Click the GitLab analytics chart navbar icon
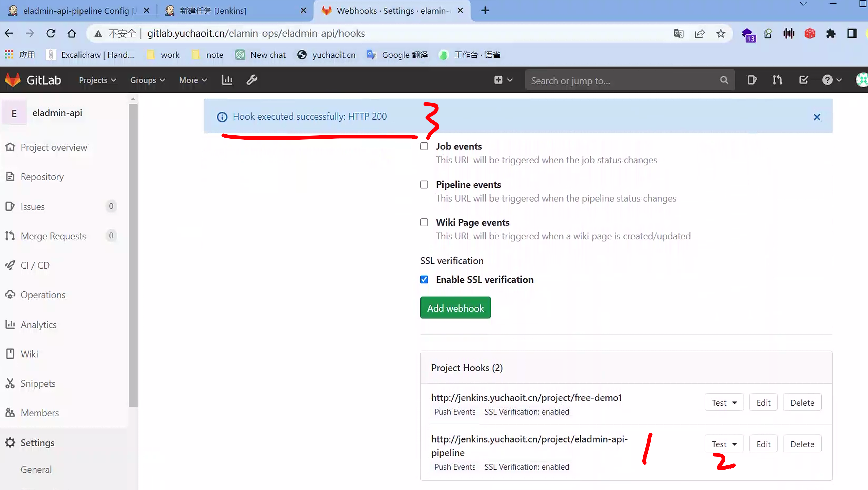 point(227,80)
